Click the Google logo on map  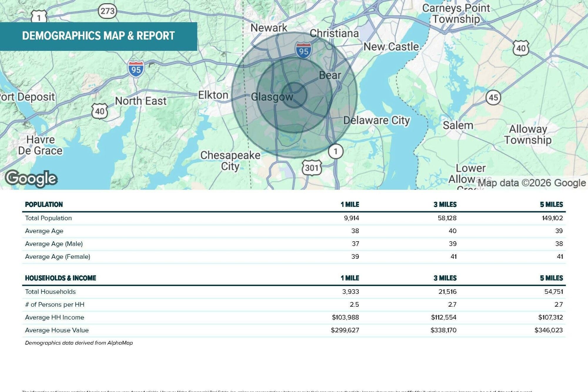coord(31,178)
